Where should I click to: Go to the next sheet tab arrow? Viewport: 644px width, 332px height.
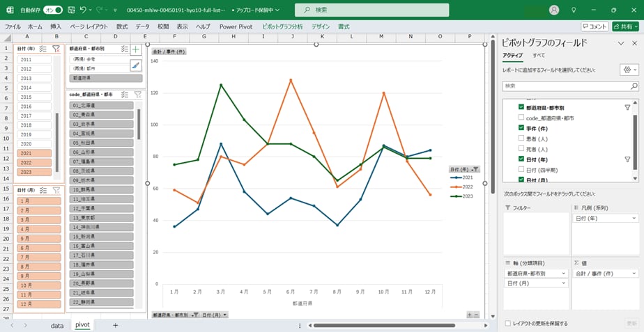tap(26, 326)
